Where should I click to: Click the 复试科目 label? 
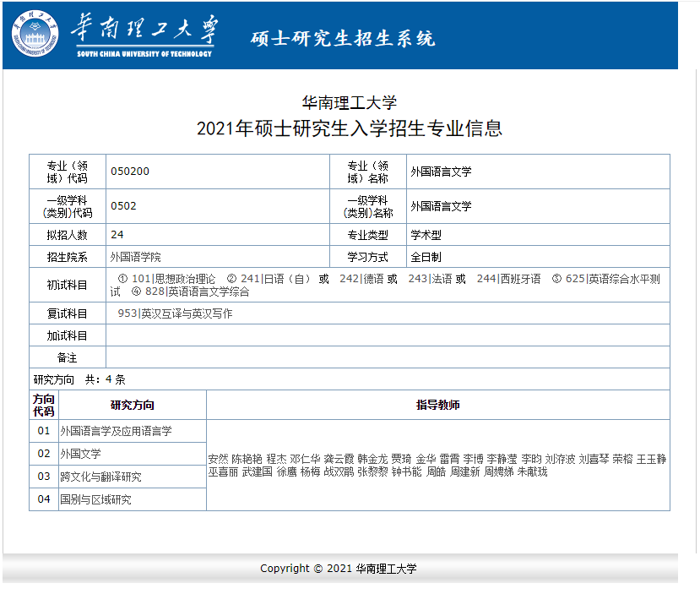(68, 314)
